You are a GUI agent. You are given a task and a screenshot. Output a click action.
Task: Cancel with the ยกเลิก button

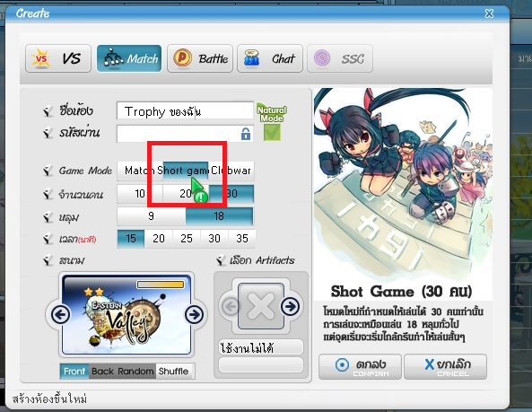[x=446, y=367]
